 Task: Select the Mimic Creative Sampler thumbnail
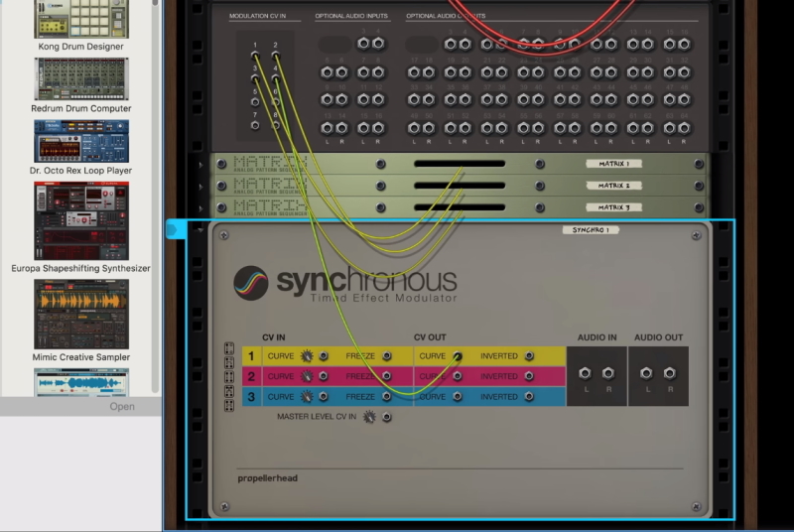tap(81, 314)
